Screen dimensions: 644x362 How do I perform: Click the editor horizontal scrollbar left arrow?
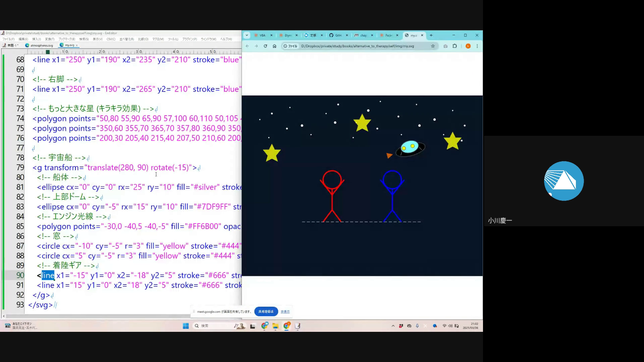click(4, 316)
